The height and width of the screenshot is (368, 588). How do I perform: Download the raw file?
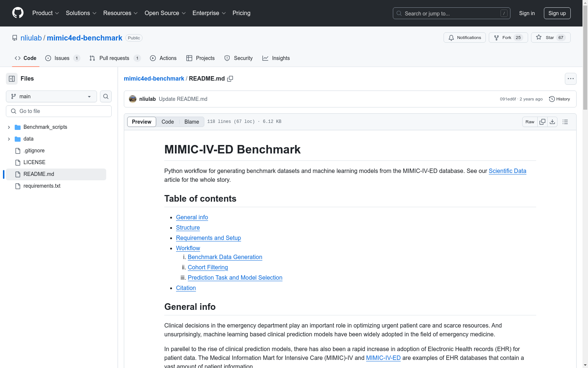(x=552, y=122)
